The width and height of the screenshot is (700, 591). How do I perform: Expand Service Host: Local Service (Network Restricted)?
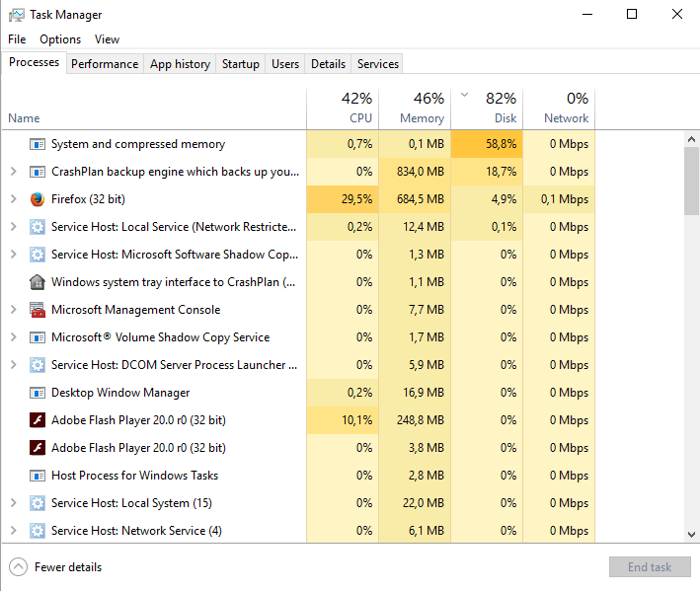coord(14,227)
